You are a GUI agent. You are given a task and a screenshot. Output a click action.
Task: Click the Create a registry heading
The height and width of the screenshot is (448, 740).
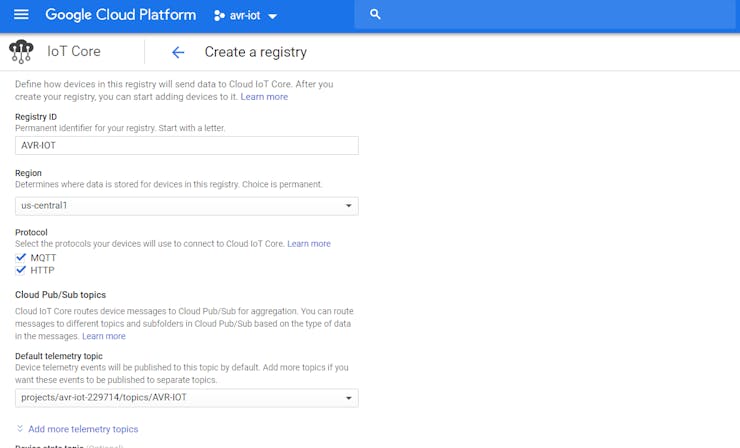256,52
